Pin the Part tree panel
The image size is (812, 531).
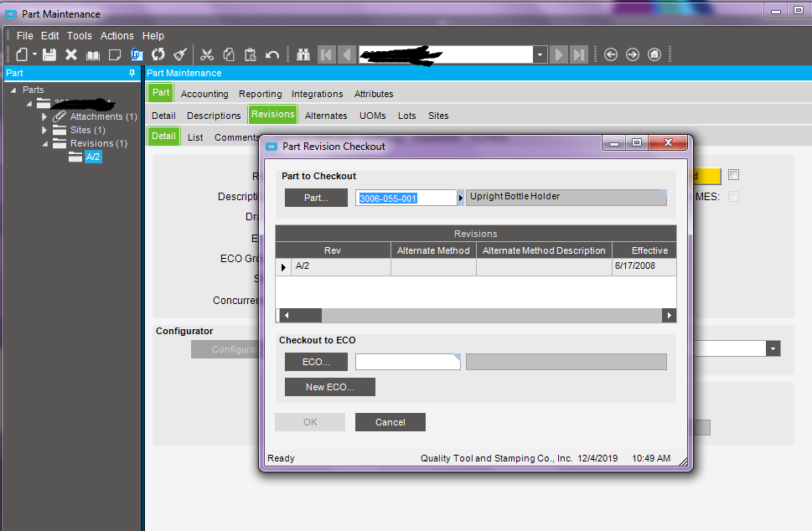pyautogui.click(x=132, y=73)
